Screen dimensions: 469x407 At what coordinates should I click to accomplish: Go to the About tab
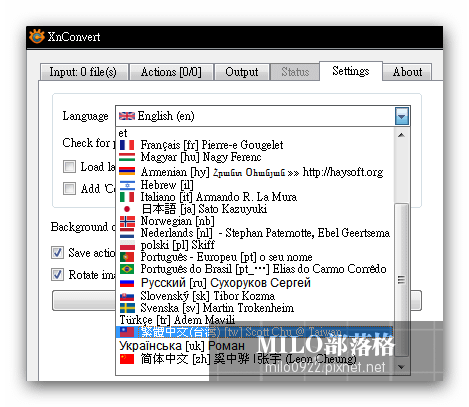[x=407, y=72]
